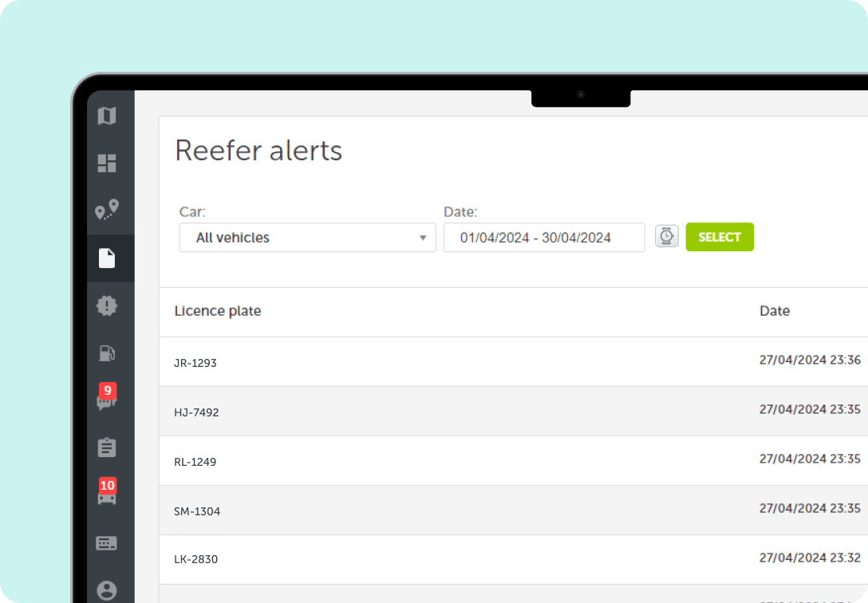Select licence plate JR-1293
Screen dimensions: 868x603
tap(195, 363)
